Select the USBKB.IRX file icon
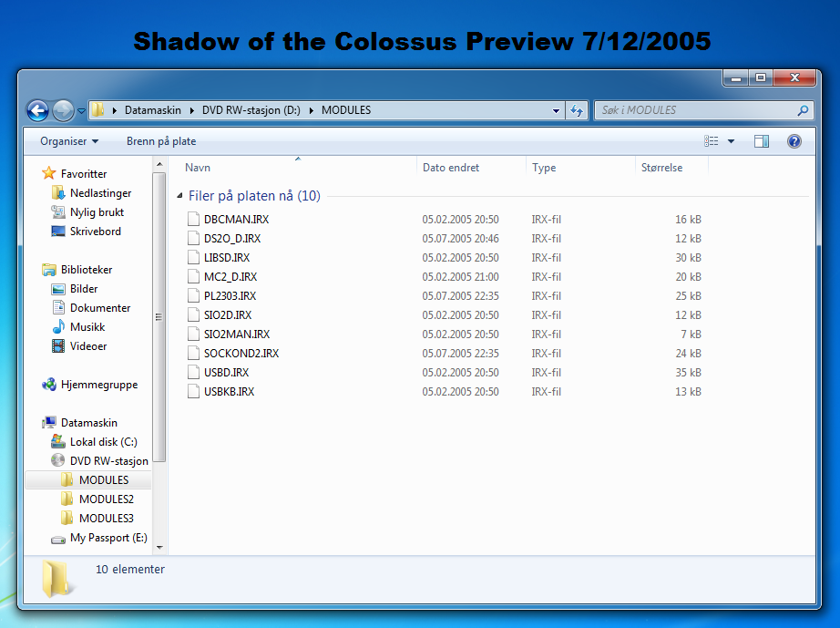The width and height of the screenshot is (840, 628). click(193, 392)
